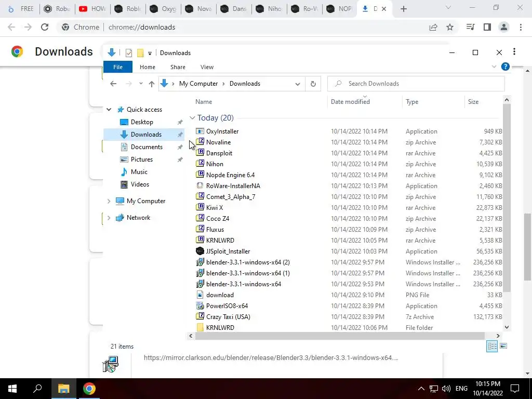
Task: Expand My Computer tree node
Action: [109, 201]
